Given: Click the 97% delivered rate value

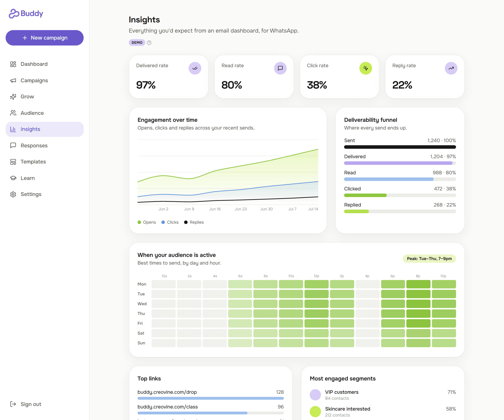Looking at the screenshot, I should (146, 85).
